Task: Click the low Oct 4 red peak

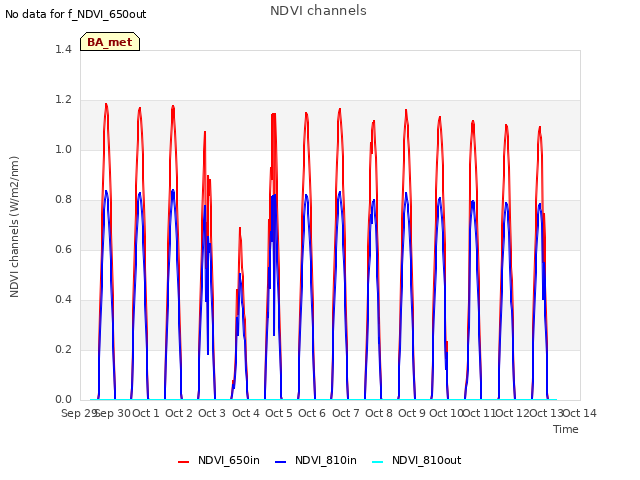Action: pyautogui.click(x=240, y=229)
